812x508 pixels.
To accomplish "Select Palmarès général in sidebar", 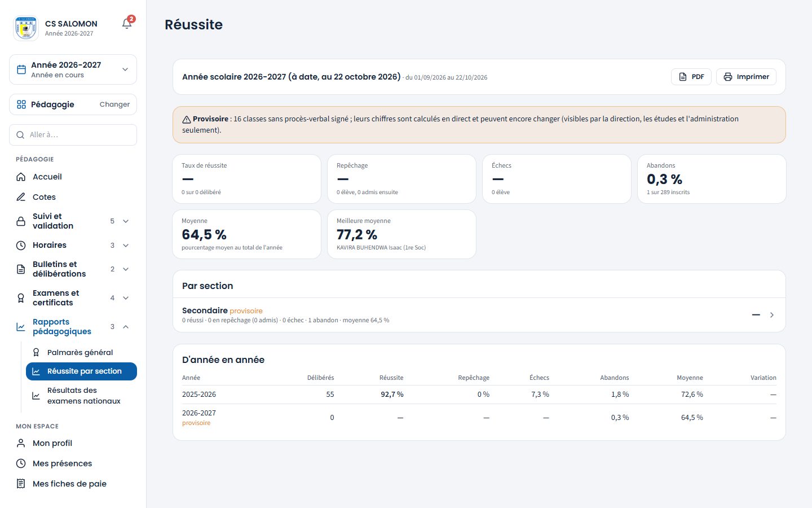I will pos(81,352).
